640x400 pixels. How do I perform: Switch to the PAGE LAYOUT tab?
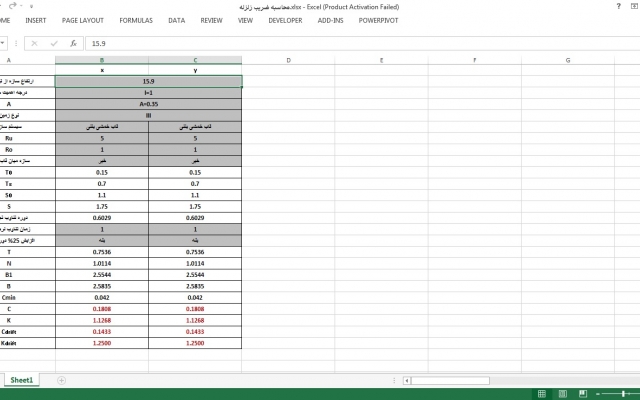(x=83, y=20)
